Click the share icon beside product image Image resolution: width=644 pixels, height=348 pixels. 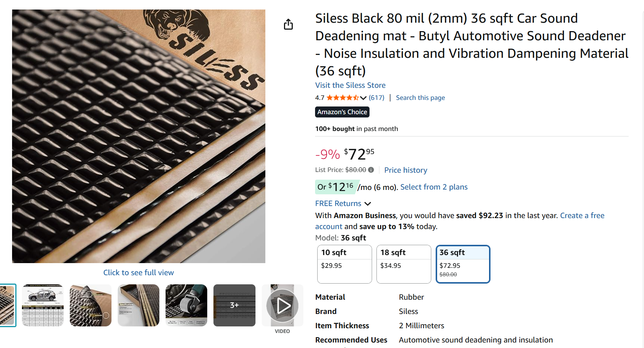coord(288,25)
